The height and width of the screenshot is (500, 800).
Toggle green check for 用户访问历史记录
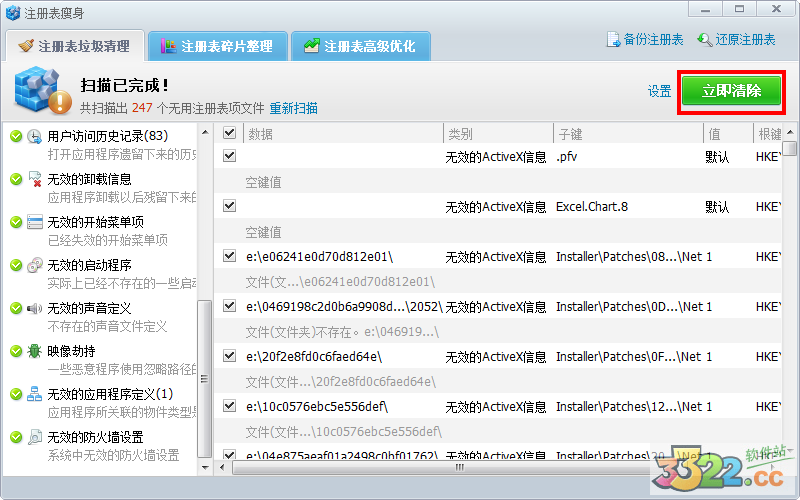tap(16, 136)
